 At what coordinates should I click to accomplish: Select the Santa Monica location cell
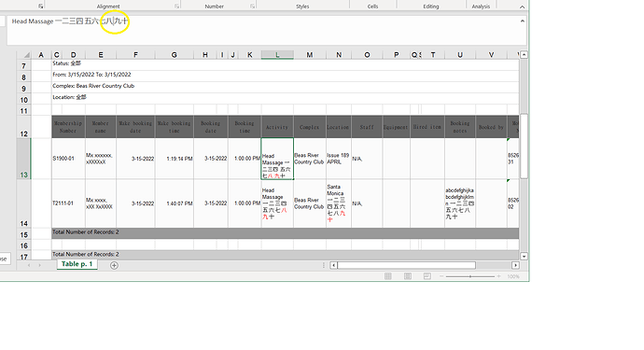339,203
